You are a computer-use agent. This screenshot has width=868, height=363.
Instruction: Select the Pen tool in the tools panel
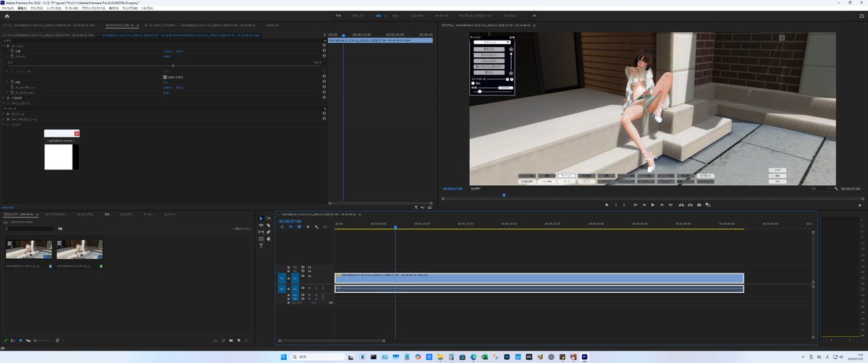pos(269,232)
